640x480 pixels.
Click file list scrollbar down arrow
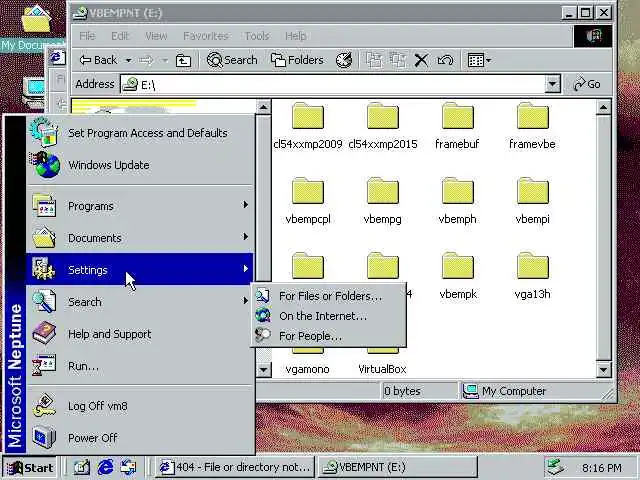click(603, 370)
